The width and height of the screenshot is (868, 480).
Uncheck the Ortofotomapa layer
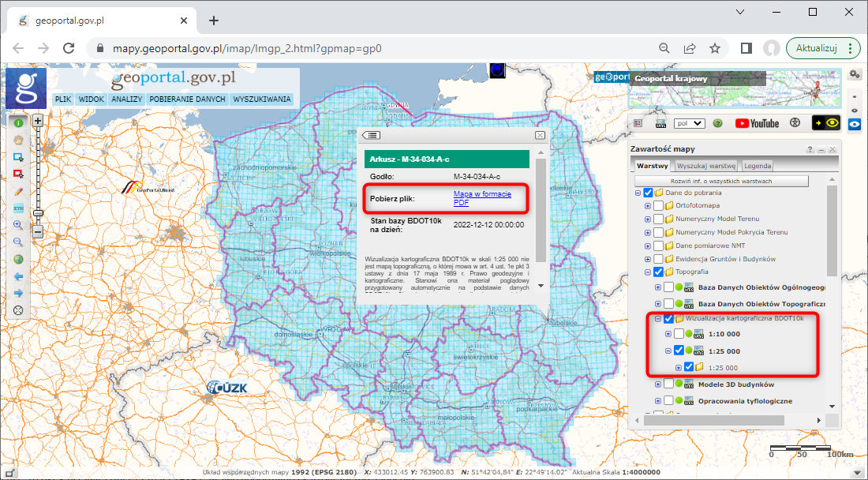coord(660,204)
